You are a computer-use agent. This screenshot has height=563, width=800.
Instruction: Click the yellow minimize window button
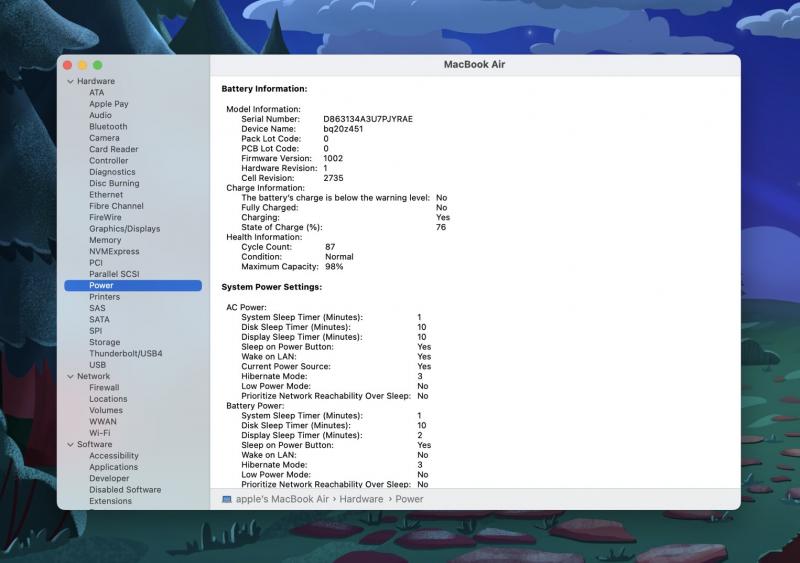(82, 65)
